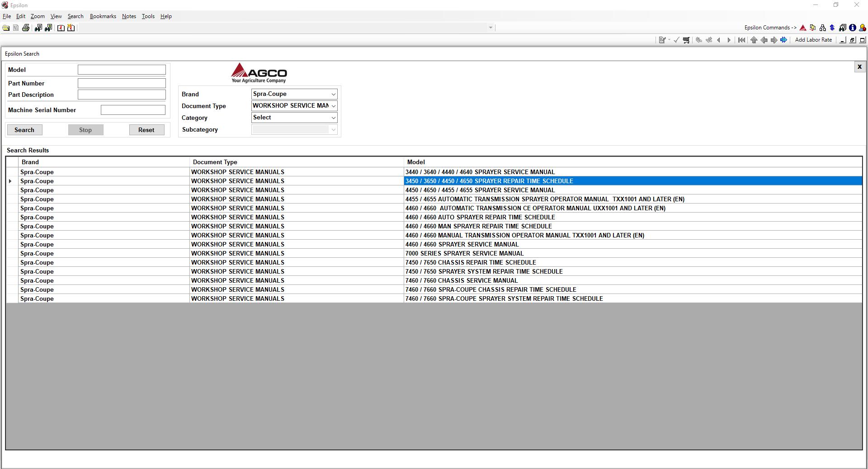Click the checkmark icon in the toolbar
This screenshot has height=469, width=868.
tap(676, 40)
